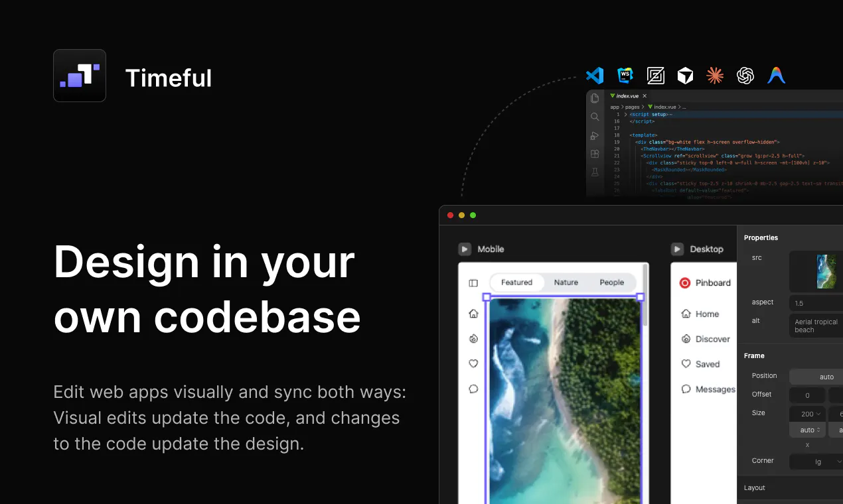Switch to the Nature tab

coord(566,283)
